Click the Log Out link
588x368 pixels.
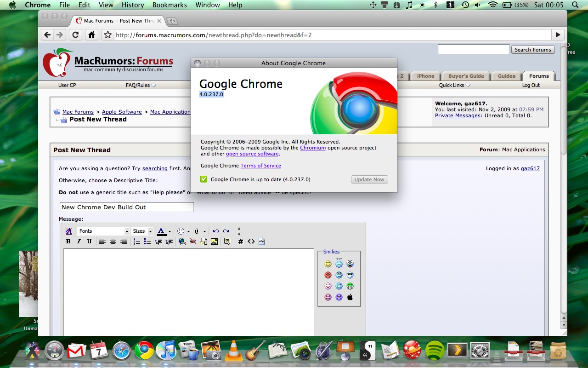(x=531, y=85)
